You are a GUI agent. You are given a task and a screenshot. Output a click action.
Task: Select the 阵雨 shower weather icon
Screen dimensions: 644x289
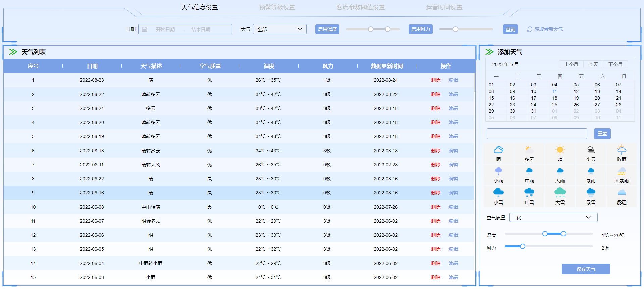622,150
